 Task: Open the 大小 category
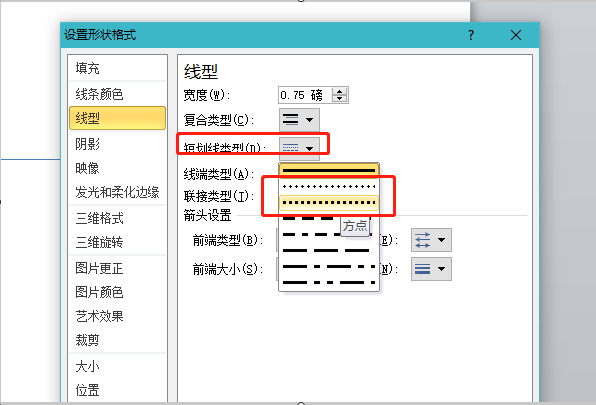[117, 366]
